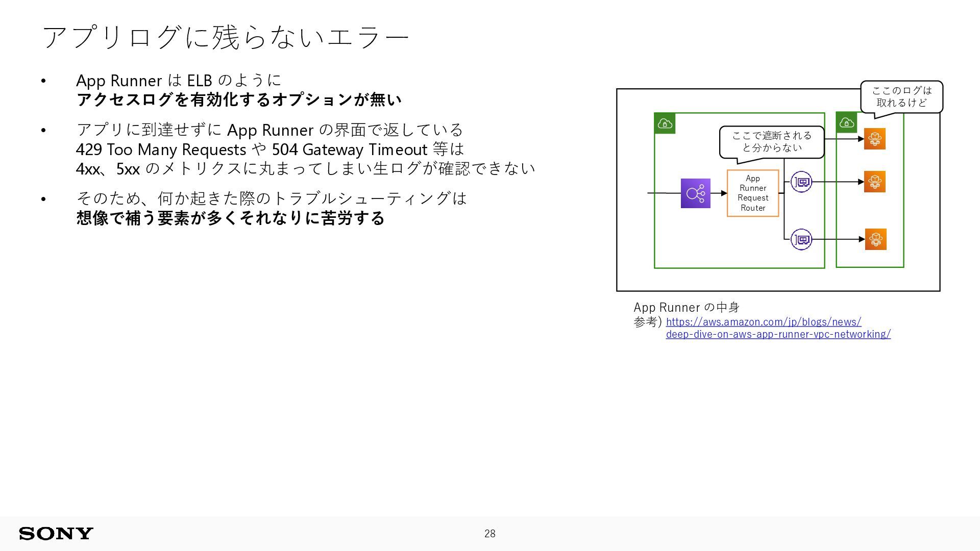Viewport: 980px width, 551px height.
Task: Click the text App Runner は ELB のように
Action: 179,81
